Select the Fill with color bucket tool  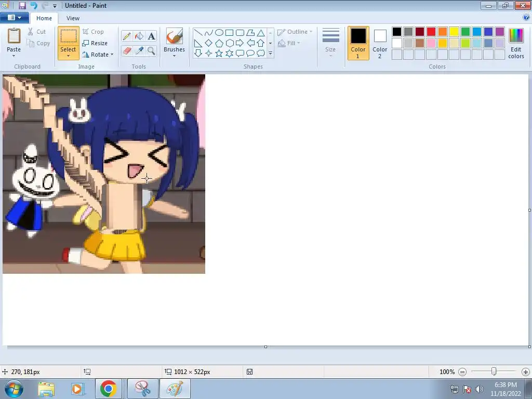139,36
